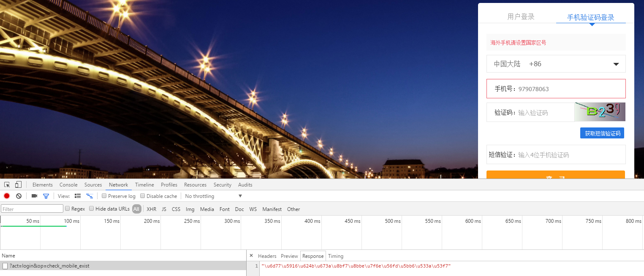644x276 pixels.
Task: Toggle the device toolbar icon
Action: pyautogui.click(x=18, y=185)
